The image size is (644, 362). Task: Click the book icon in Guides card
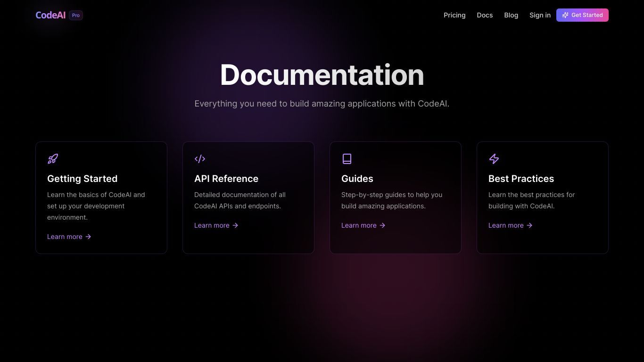(x=347, y=159)
